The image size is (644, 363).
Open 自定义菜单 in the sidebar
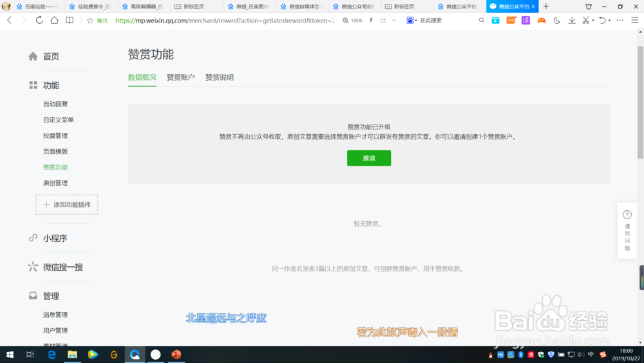[59, 120]
